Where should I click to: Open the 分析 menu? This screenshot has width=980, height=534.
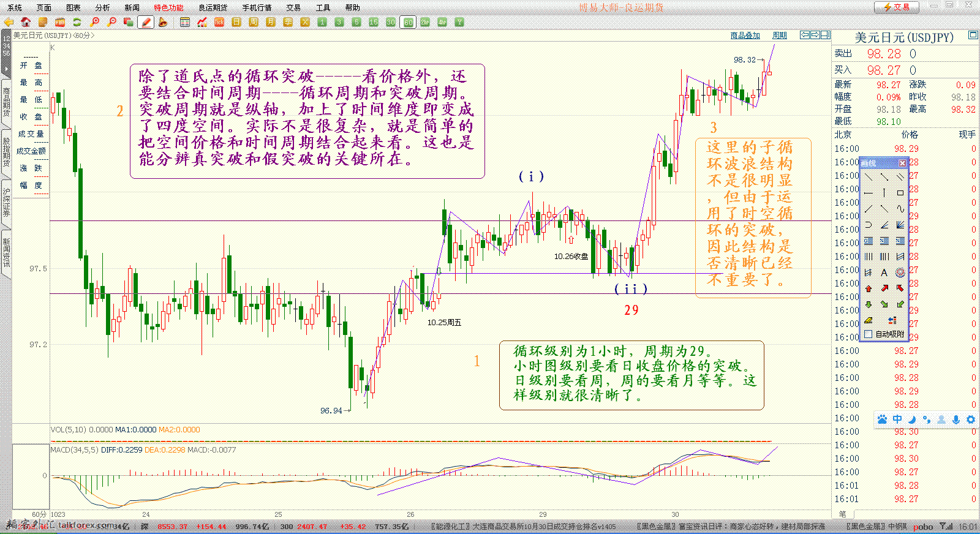click(x=102, y=7)
